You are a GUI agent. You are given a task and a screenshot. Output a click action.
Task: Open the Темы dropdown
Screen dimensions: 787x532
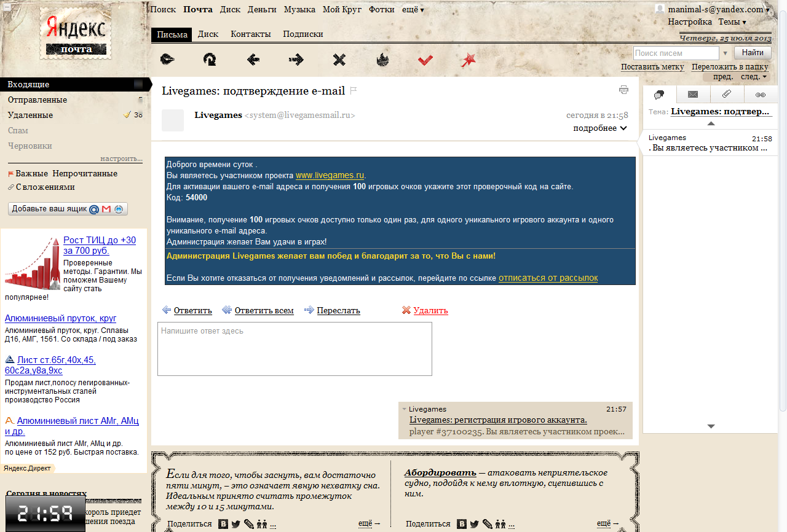(732, 22)
